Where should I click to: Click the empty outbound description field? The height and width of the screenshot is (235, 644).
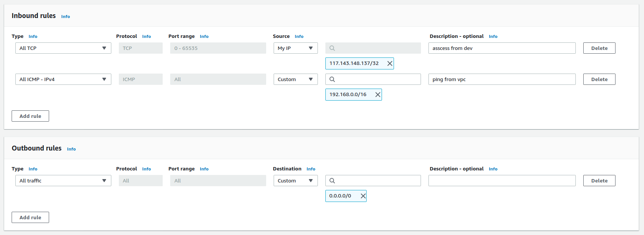click(502, 181)
